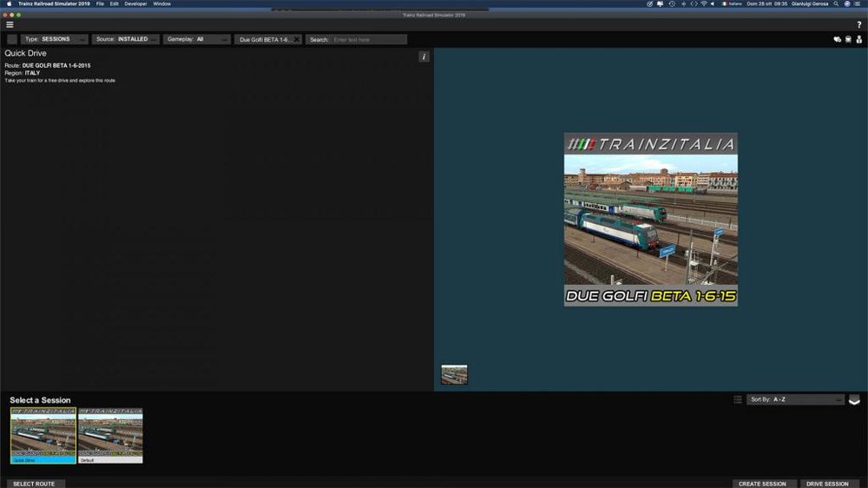
Task: Click the large Due Golfi Beta preview image
Action: (650, 220)
